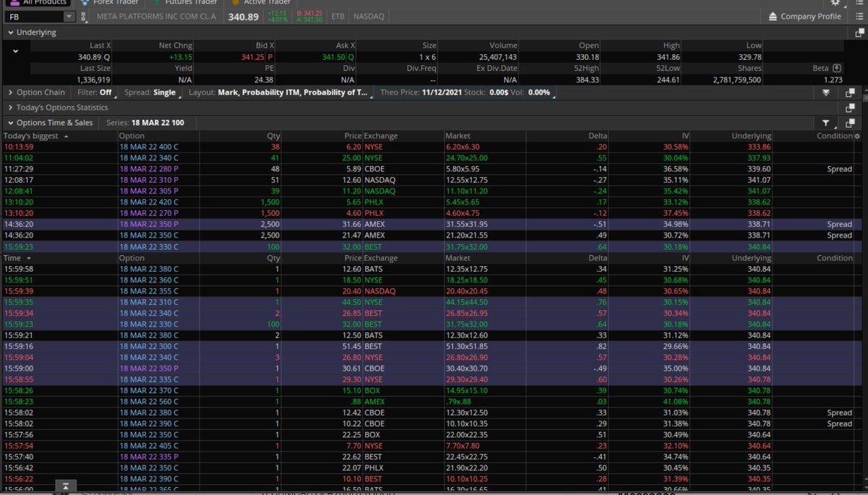Detach Today's Options Statistics via pop-out icon
Image resolution: width=868 pixels, height=495 pixels.
pyautogui.click(x=850, y=108)
